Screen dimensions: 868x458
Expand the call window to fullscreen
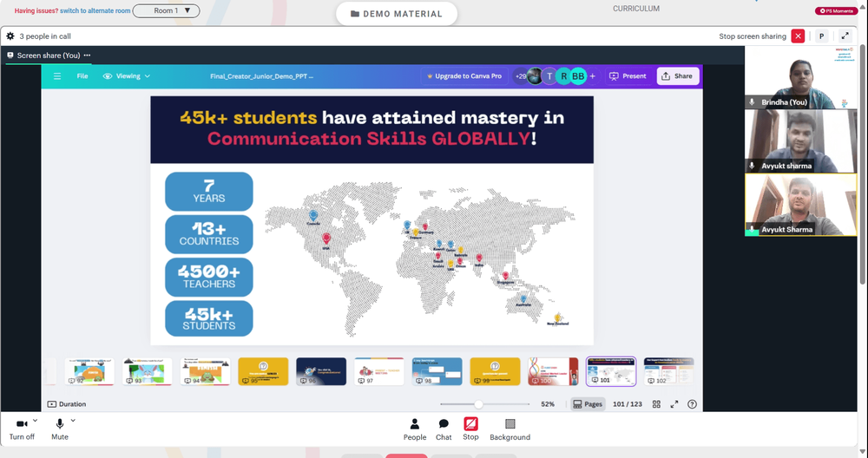(845, 36)
